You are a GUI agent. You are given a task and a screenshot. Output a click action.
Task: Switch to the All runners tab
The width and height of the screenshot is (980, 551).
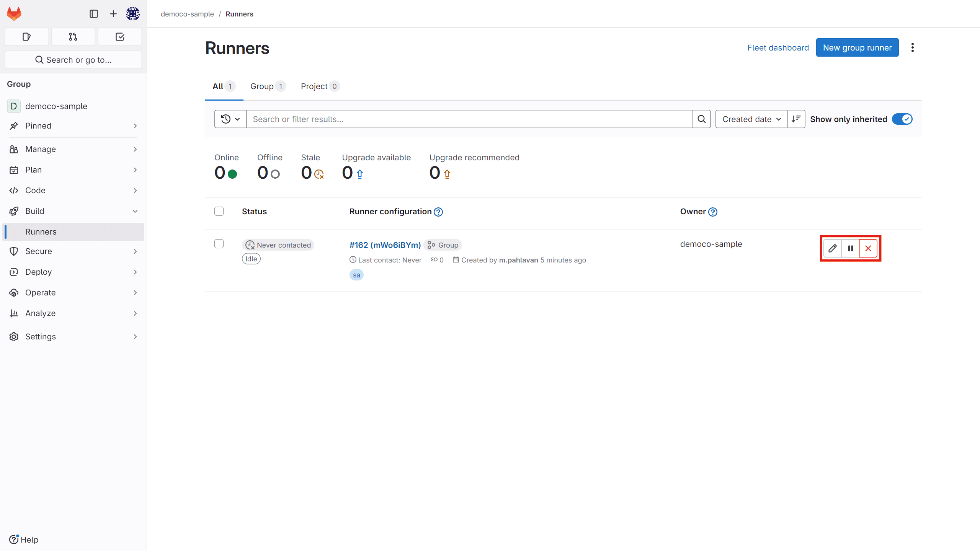point(224,86)
